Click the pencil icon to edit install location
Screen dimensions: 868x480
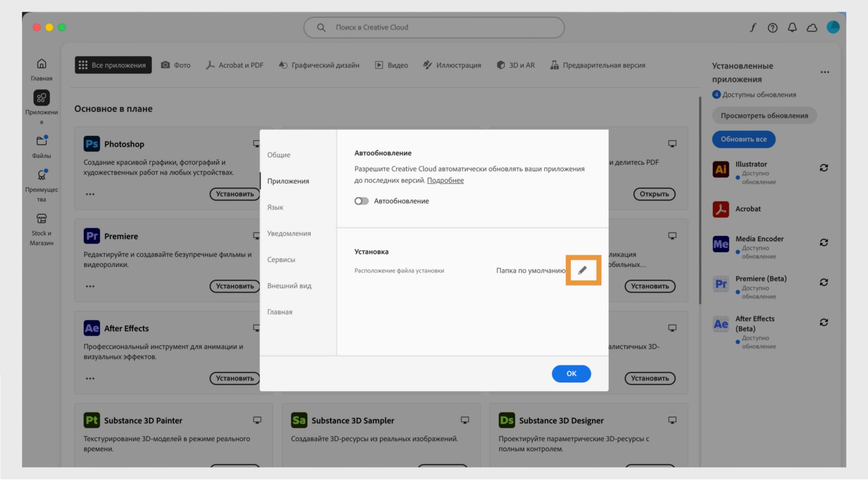[x=582, y=270]
